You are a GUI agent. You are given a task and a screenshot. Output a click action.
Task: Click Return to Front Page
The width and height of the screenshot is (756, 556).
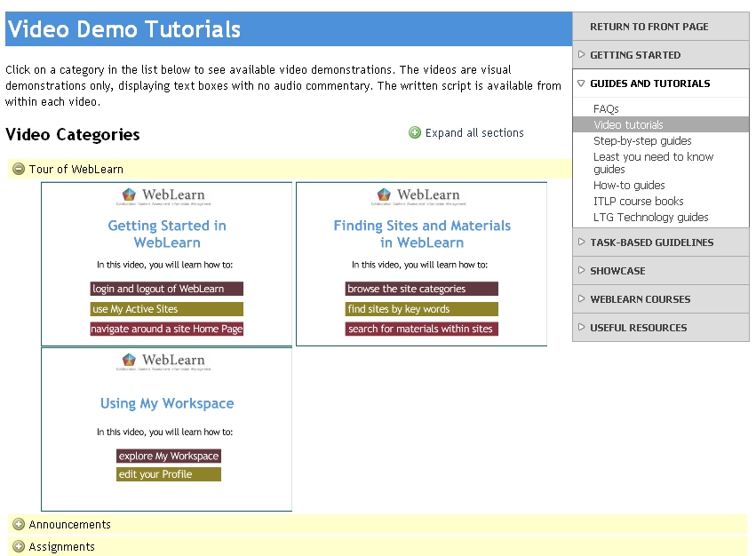[649, 27]
